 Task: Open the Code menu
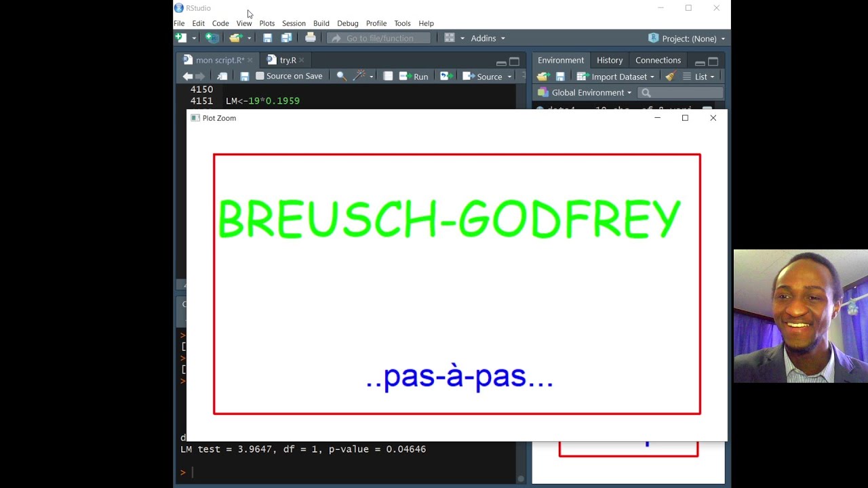pyautogui.click(x=220, y=23)
